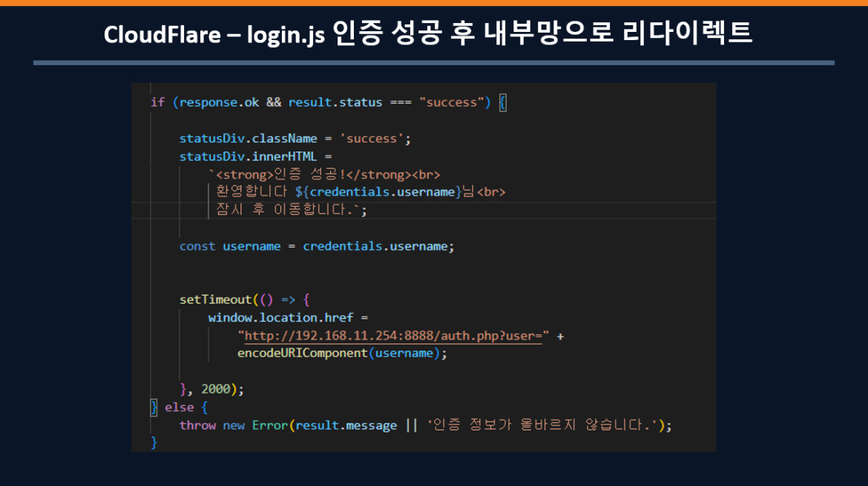Click the slide title starting with 'CloudFlare – login.js'
868x486 pixels.
click(427, 33)
